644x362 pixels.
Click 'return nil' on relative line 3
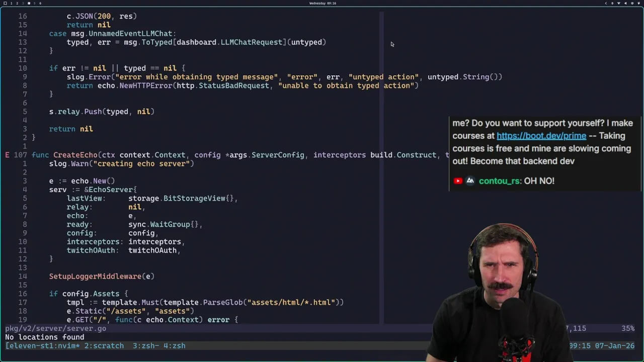tap(71, 129)
